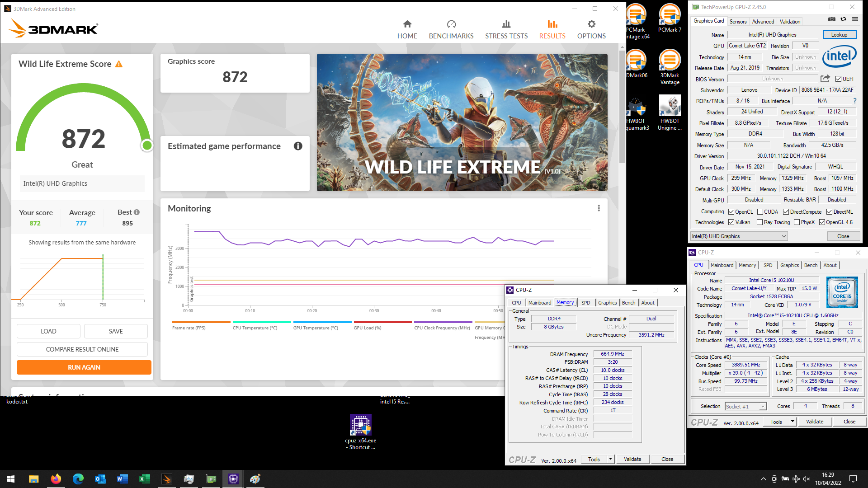Open the BENCHMARKS section in 3DMark
This screenshot has height=488, width=868.
click(451, 30)
